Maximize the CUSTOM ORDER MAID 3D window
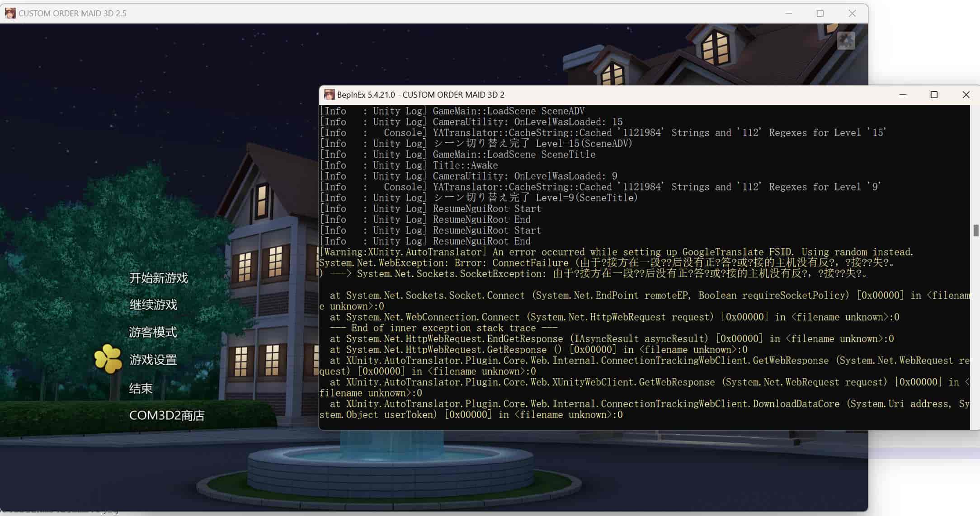980x516 pixels. (820, 13)
